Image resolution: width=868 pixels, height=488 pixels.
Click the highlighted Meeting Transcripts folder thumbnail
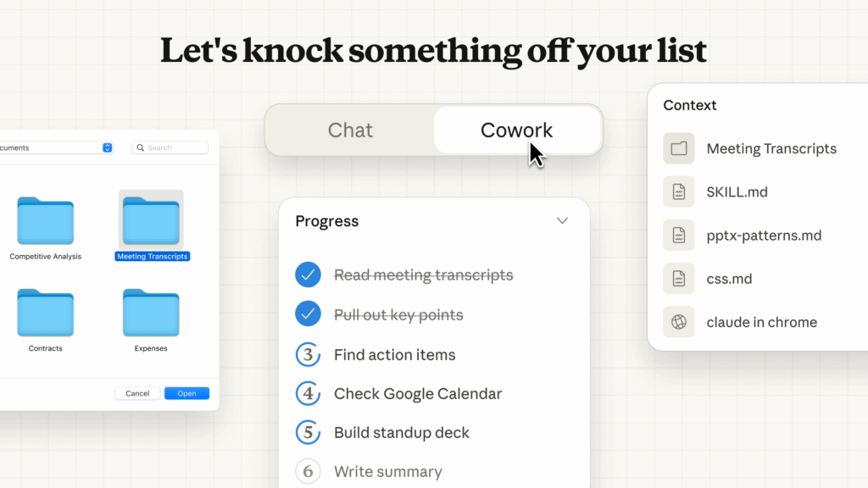pyautogui.click(x=152, y=219)
